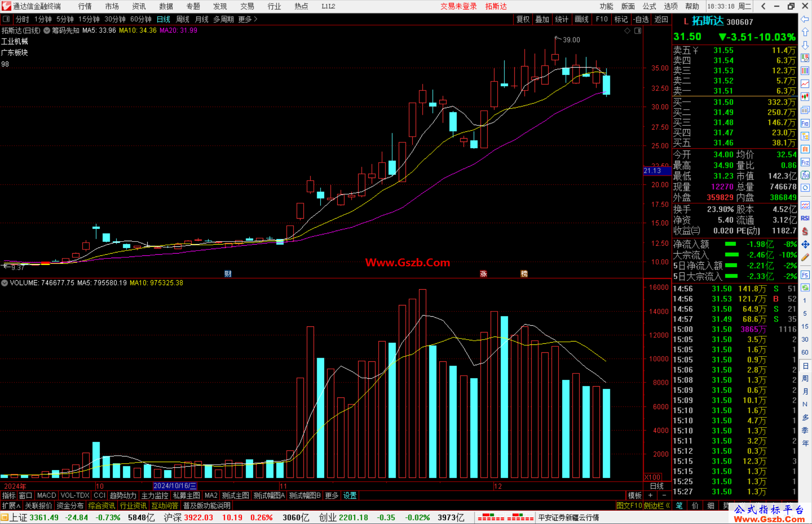Switch to 15 minute period in sidebar
The image size is (812, 524).
point(805,326)
